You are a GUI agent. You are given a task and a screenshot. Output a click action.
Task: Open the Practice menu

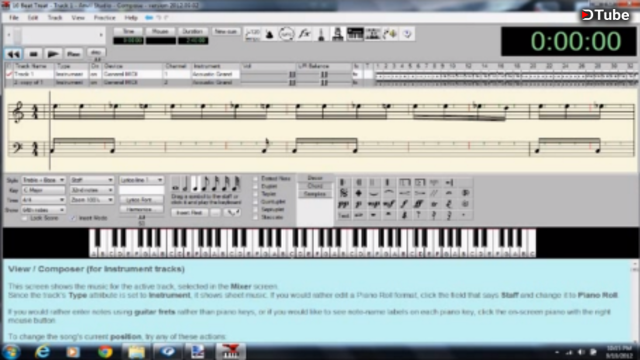click(x=104, y=18)
